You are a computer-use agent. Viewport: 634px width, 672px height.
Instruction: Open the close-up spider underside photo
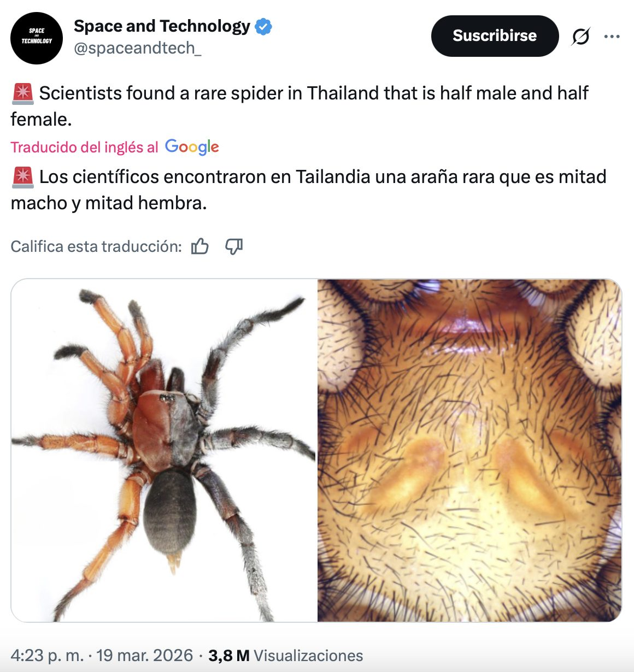coord(469,450)
